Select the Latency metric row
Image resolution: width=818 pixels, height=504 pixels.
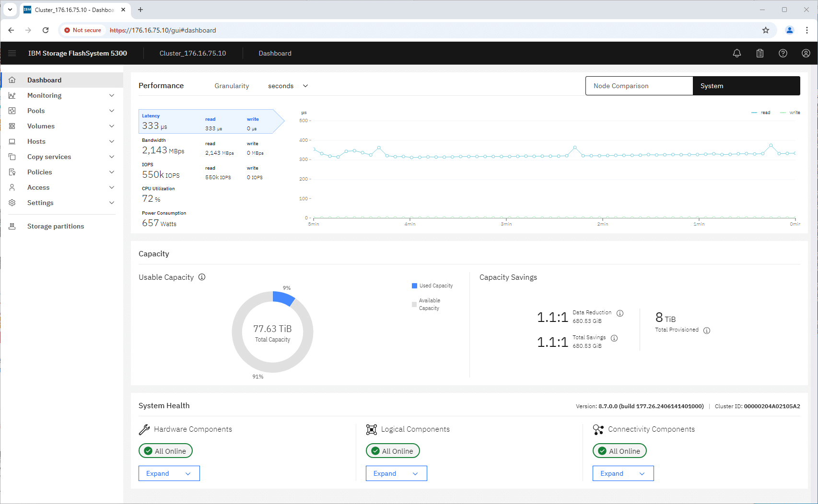point(211,122)
